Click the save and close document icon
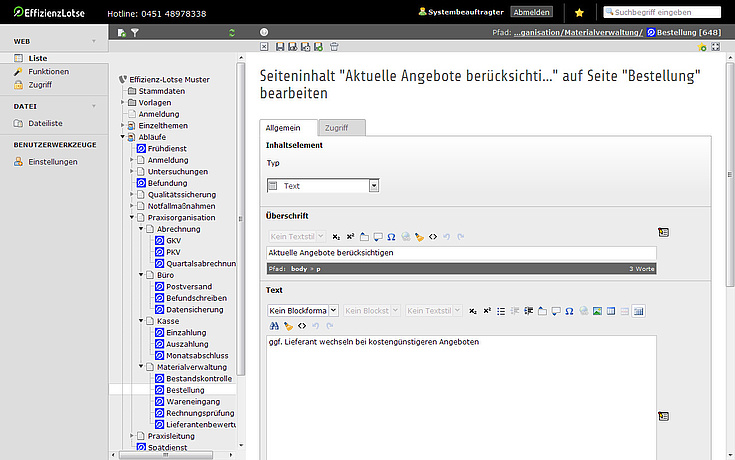The height and width of the screenshot is (460, 735). click(306, 46)
